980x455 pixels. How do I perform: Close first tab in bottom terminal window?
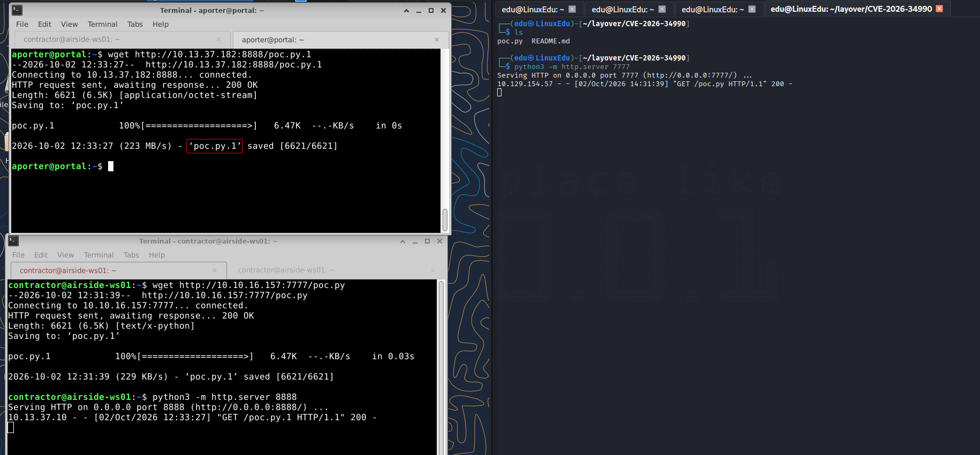215,270
